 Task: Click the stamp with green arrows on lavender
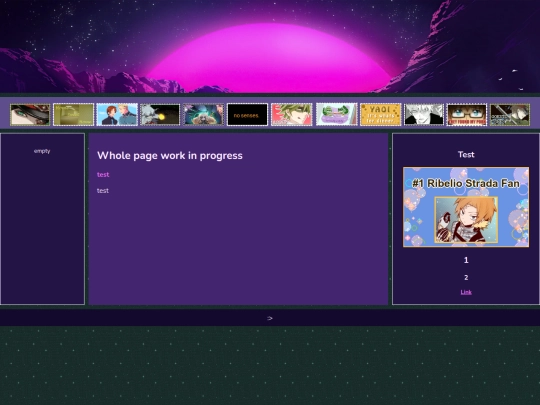[x=337, y=115]
